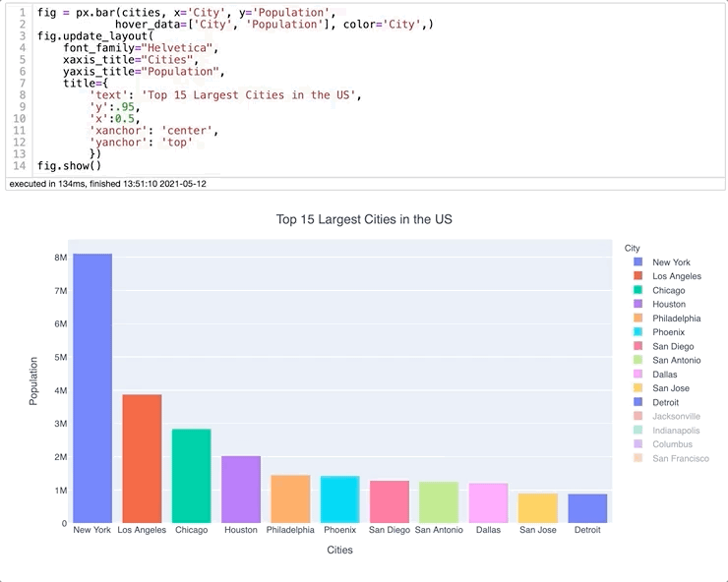Click the 1M y-axis tick label
The height and width of the screenshot is (582, 728).
click(x=61, y=491)
